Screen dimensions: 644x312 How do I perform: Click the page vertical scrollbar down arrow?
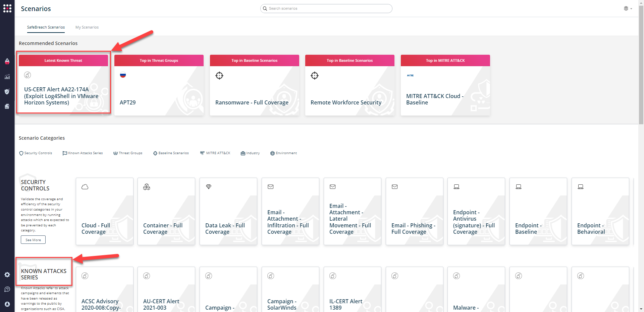tap(641, 309)
